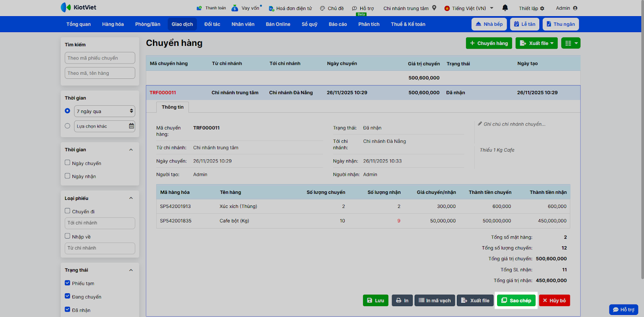The width and height of the screenshot is (644, 317).
Task: Collapse the Loại phiếu filter section
Action: coord(131,198)
